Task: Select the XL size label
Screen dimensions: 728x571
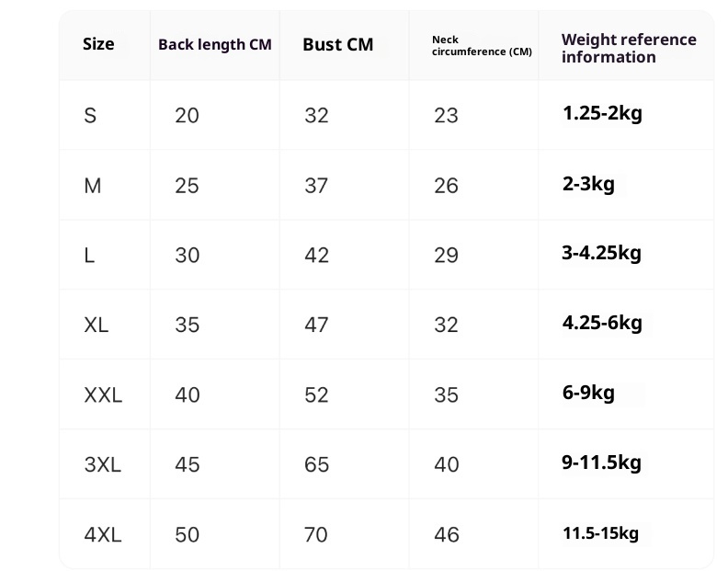Action: point(97,325)
